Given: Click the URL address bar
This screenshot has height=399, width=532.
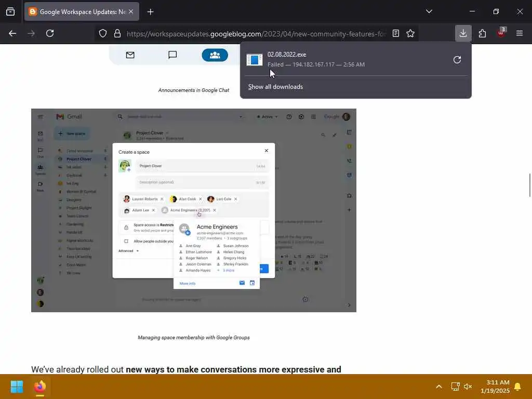Looking at the screenshot, I should pyautogui.click(x=256, y=34).
